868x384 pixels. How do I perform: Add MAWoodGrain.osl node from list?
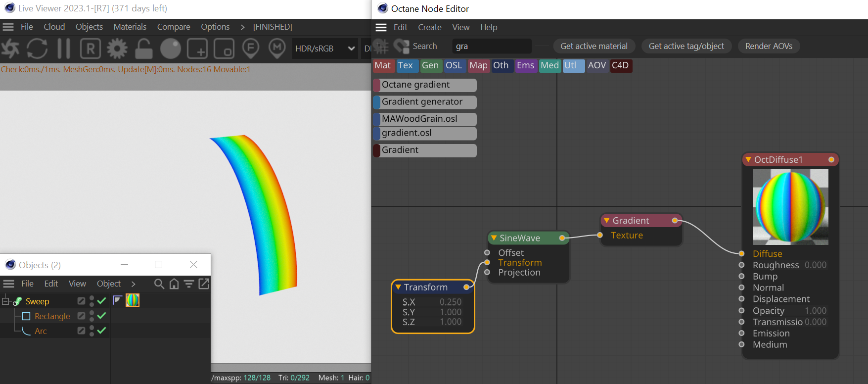[x=425, y=119]
